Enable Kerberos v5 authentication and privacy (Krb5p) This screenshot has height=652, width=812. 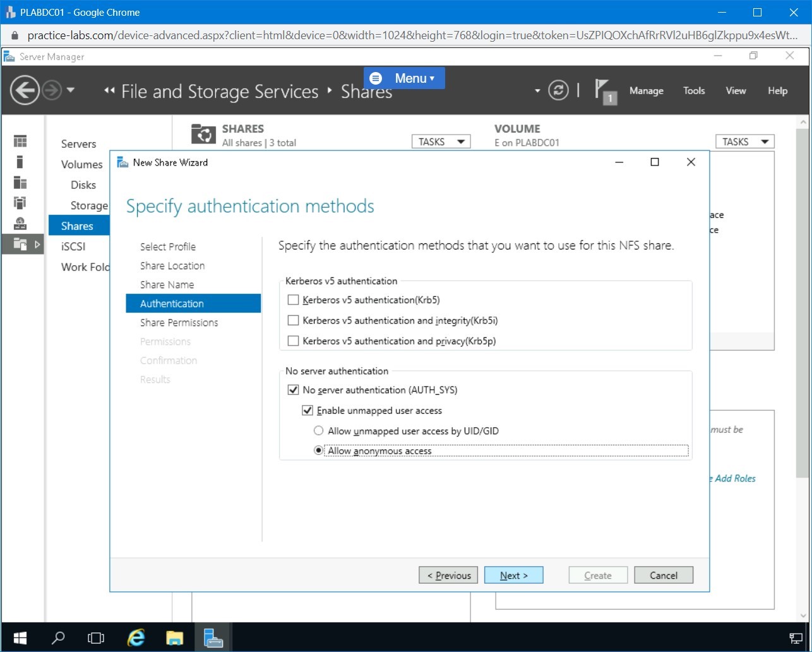tap(293, 341)
